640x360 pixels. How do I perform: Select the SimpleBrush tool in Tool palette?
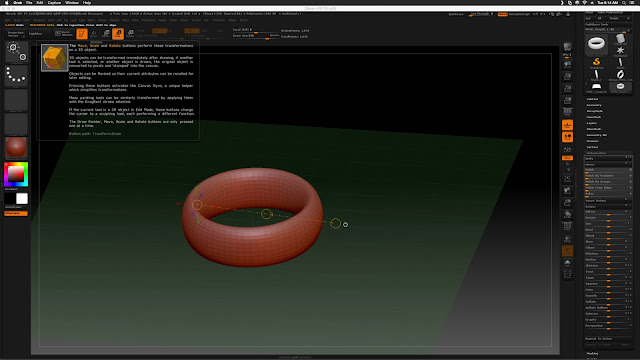click(x=596, y=62)
